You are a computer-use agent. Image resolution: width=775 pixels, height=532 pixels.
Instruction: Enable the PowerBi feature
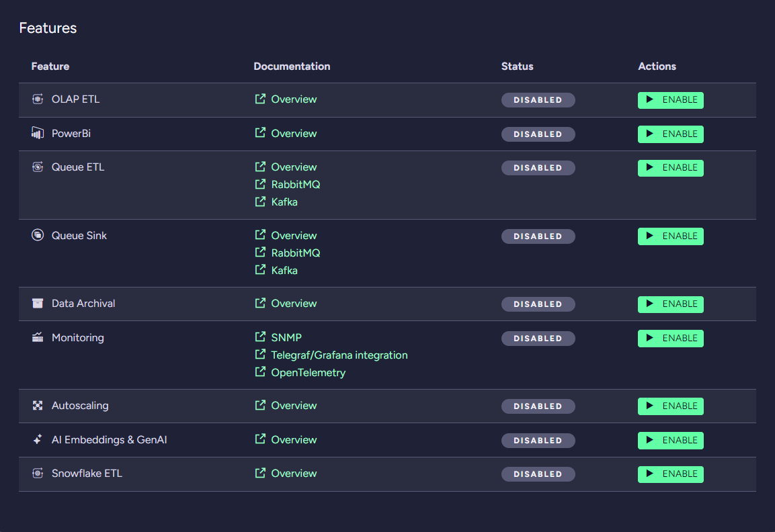pos(670,134)
